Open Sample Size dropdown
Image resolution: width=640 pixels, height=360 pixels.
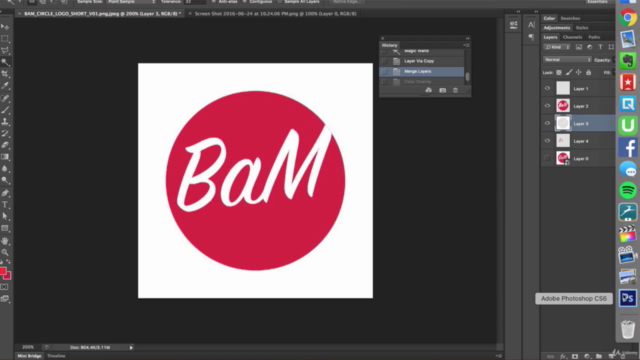(x=131, y=2)
